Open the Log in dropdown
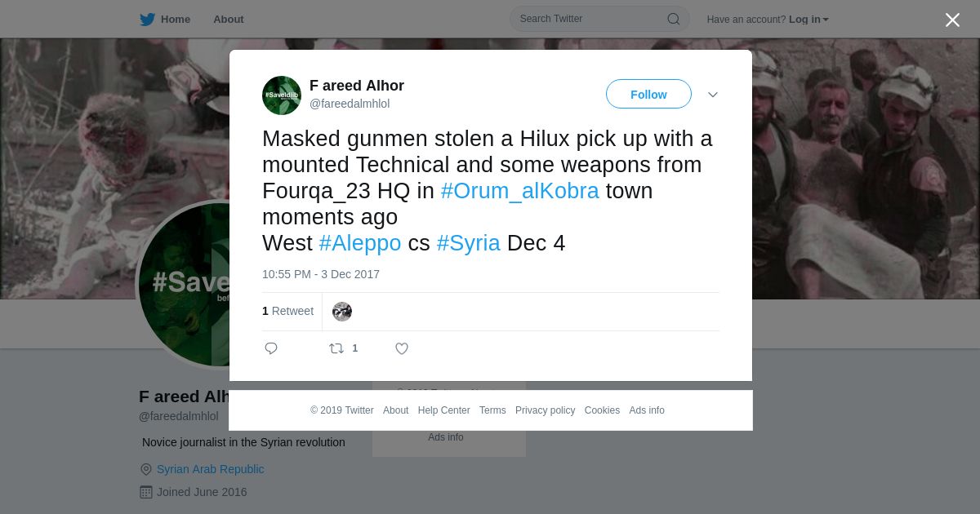Image resolution: width=980 pixels, height=514 pixels. pyautogui.click(x=808, y=20)
